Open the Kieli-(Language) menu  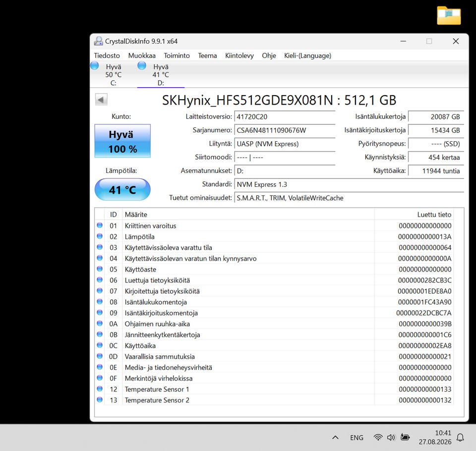307,56
